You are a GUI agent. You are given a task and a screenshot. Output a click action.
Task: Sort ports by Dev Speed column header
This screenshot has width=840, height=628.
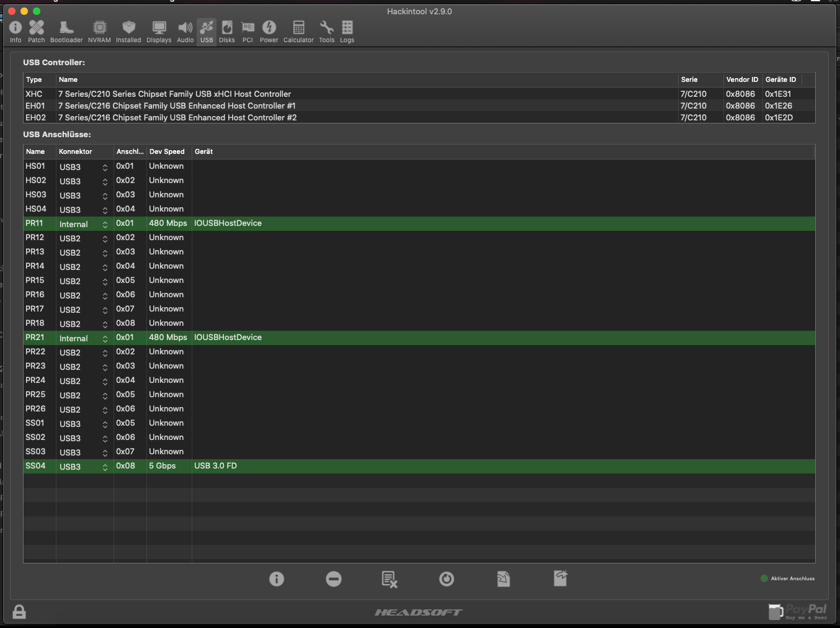pos(167,151)
